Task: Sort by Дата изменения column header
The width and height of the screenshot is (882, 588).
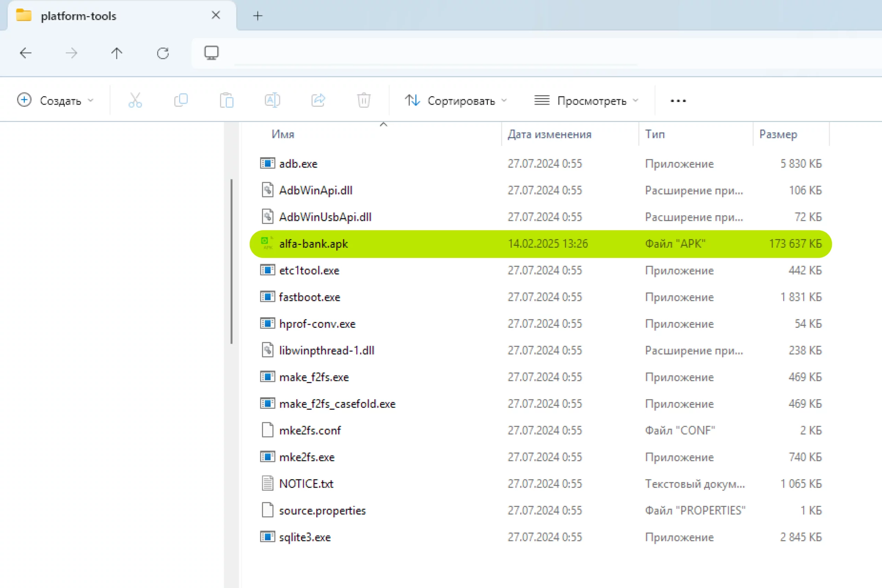Action: tap(550, 134)
